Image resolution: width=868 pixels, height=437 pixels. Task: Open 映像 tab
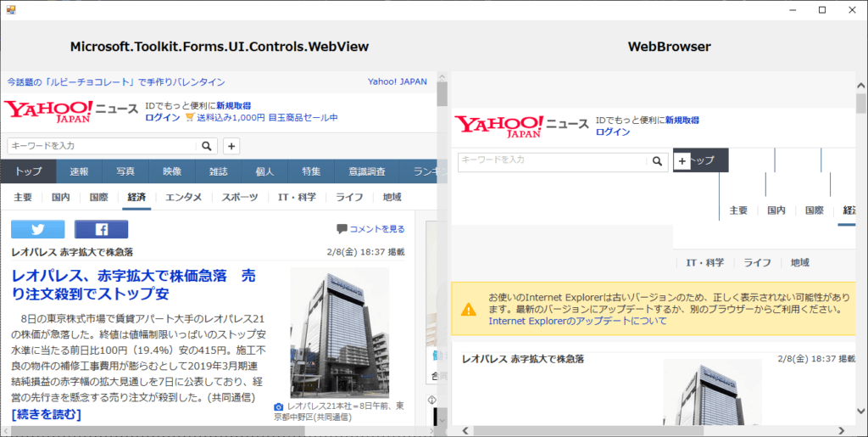click(x=172, y=171)
